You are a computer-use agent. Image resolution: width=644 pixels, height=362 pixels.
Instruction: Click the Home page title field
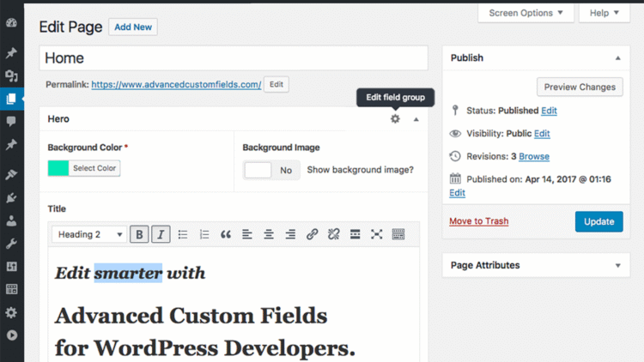pos(234,57)
